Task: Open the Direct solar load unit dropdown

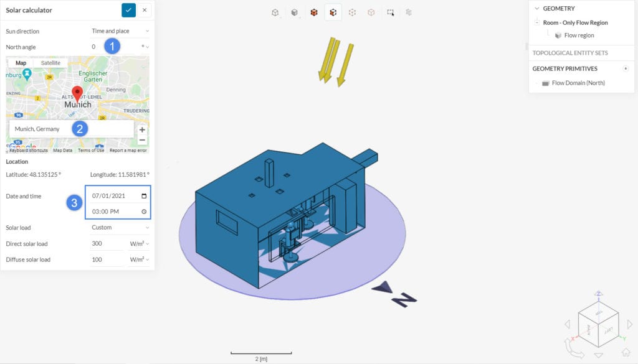Action: [x=140, y=244]
